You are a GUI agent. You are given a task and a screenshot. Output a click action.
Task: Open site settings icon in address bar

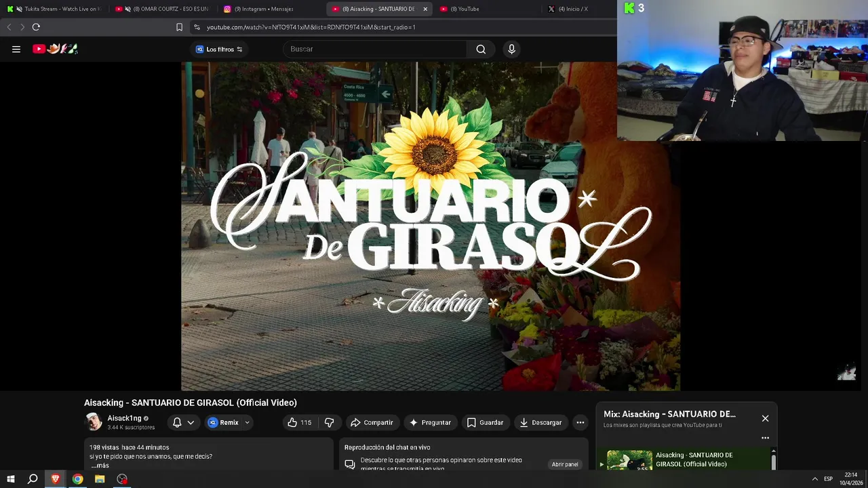point(197,27)
